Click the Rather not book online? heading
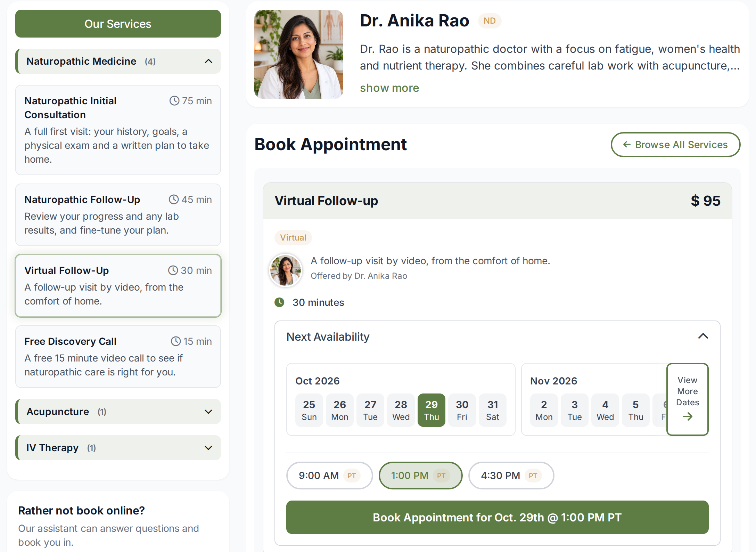This screenshot has width=756, height=552. click(81, 511)
